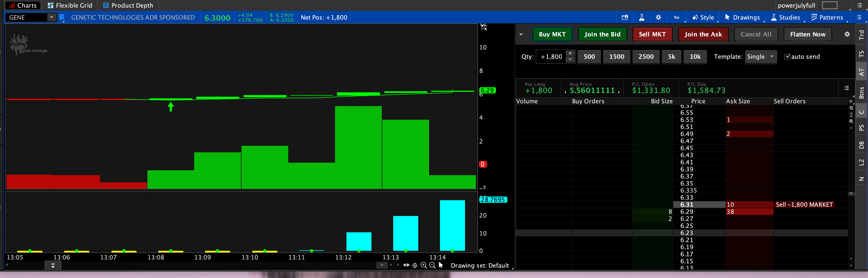Open the Style menu

[703, 17]
